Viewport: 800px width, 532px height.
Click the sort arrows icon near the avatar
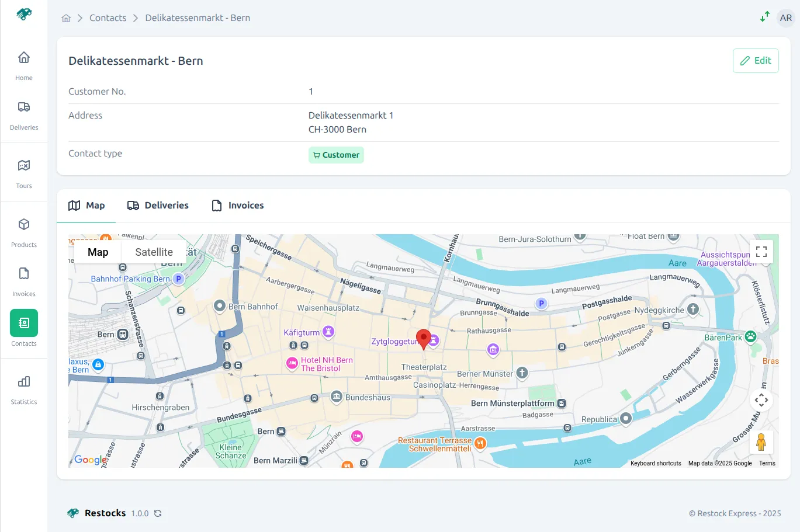[x=764, y=18]
